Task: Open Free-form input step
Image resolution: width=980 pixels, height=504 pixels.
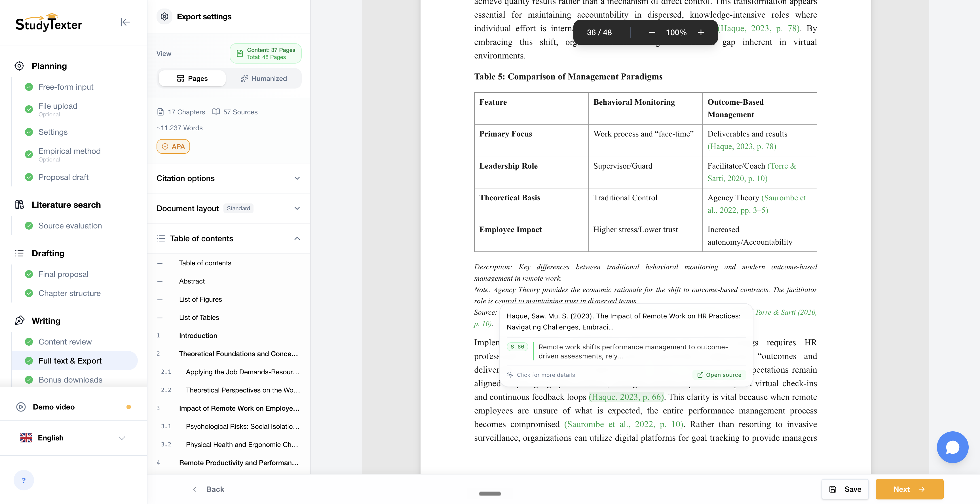Action: click(x=66, y=87)
